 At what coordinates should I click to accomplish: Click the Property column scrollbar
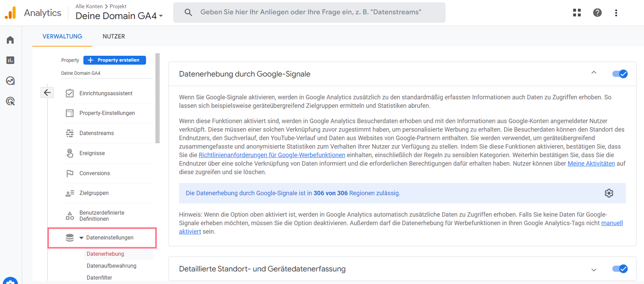(157, 98)
